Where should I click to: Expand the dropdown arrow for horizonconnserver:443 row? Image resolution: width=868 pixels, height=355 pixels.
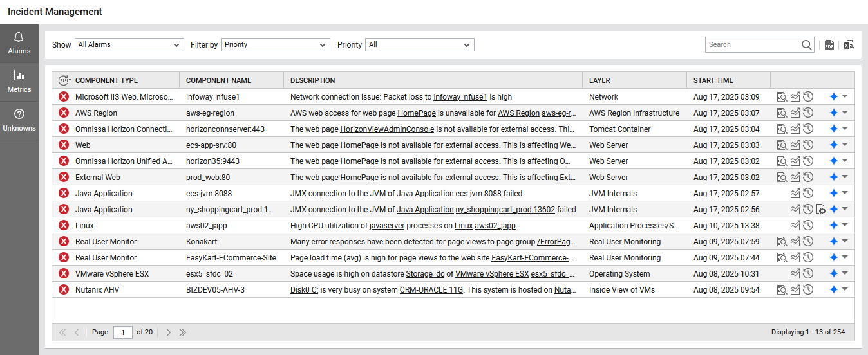tap(845, 129)
